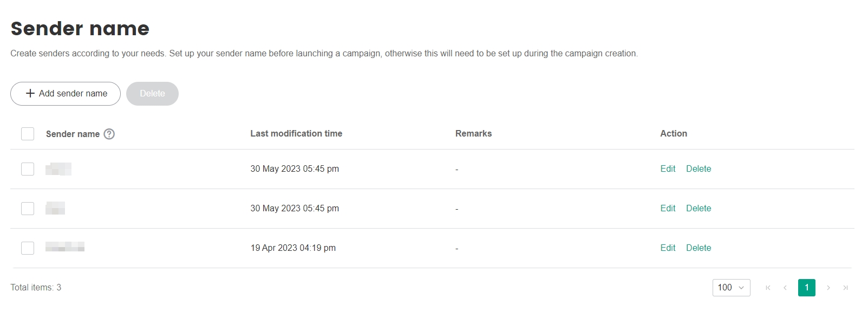Screen dimensions: 868x311
Task: Click the plus icon in Add sender name
Action: click(30, 93)
